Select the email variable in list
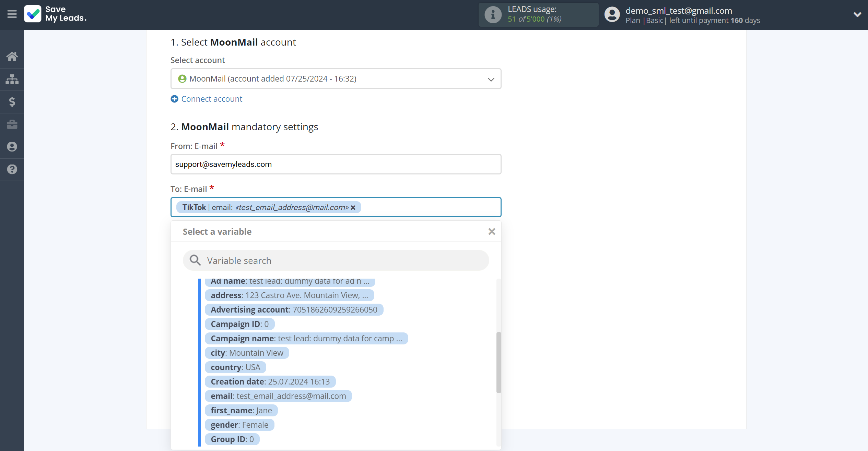The width and height of the screenshot is (868, 451). pyautogui.click(x=278, y=396)
